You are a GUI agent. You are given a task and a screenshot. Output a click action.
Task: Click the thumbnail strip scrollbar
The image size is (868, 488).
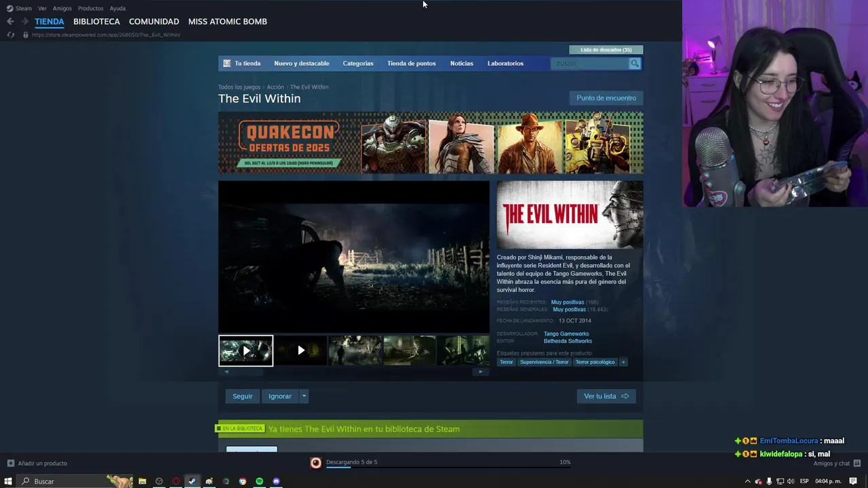353,371
